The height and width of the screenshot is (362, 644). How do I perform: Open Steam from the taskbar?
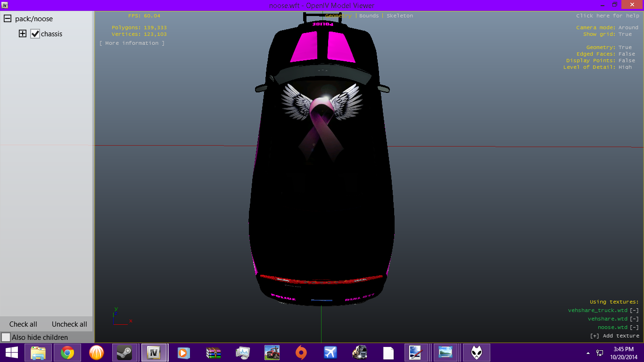point(124,353)
